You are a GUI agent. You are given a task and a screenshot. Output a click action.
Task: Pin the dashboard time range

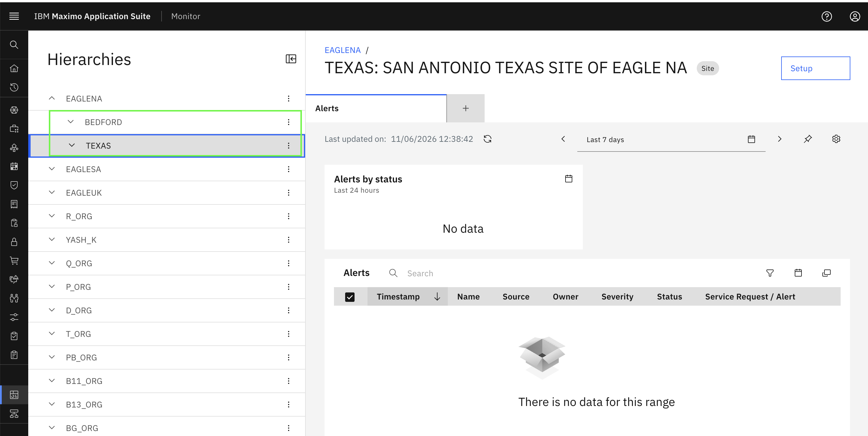click(808, 139)
